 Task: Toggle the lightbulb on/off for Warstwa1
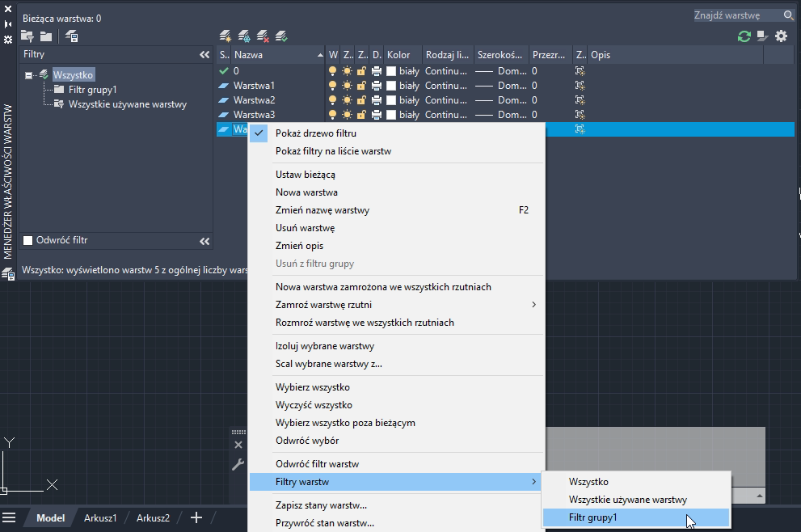click(x=332, y=86)
